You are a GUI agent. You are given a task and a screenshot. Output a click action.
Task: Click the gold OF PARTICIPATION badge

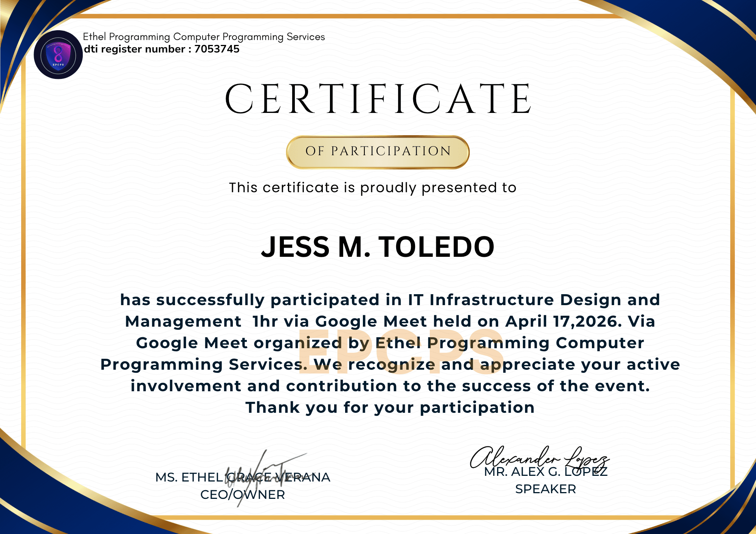click(x=378, y=152)
